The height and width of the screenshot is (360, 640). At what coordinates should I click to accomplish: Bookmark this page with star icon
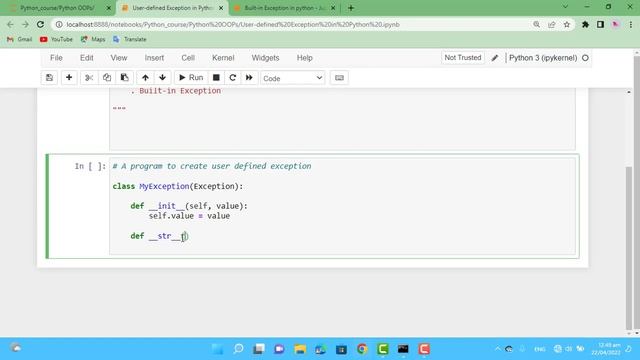pyautogui.click(x=567, y=24)
